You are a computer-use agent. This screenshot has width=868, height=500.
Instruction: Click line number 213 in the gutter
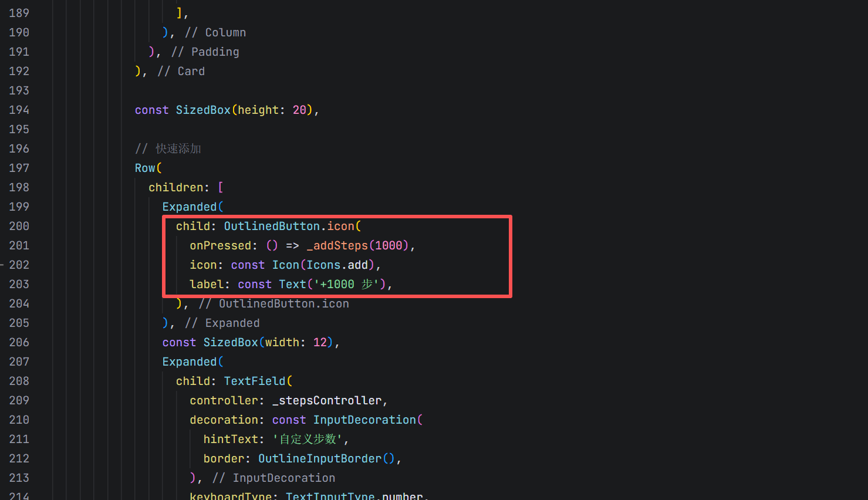click(x=19, y=478)
